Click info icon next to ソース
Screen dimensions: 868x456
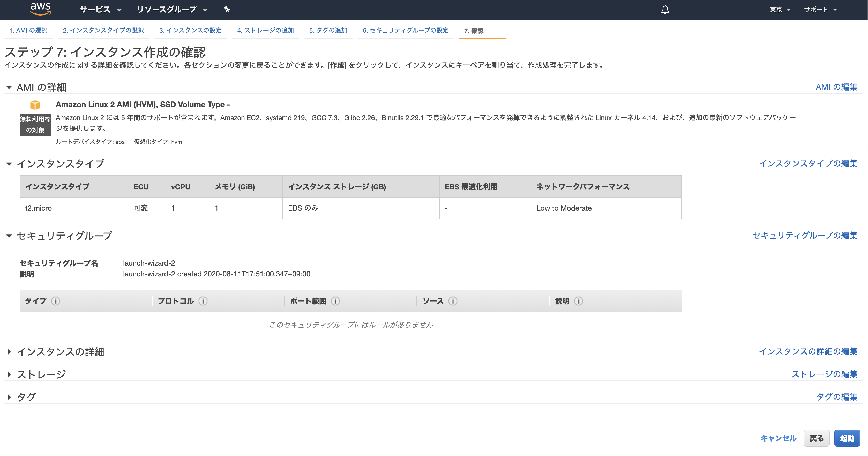(453, 301)
